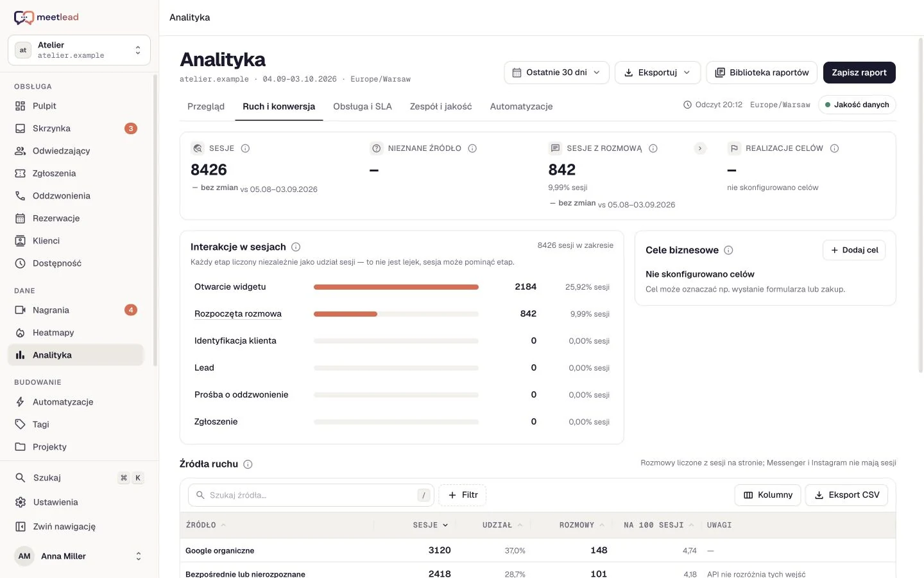Open the Ostatnie 30 dni date range dropdown
This screenshot has height=578, width=924.
pyautogui.click(x=556, y=73)
